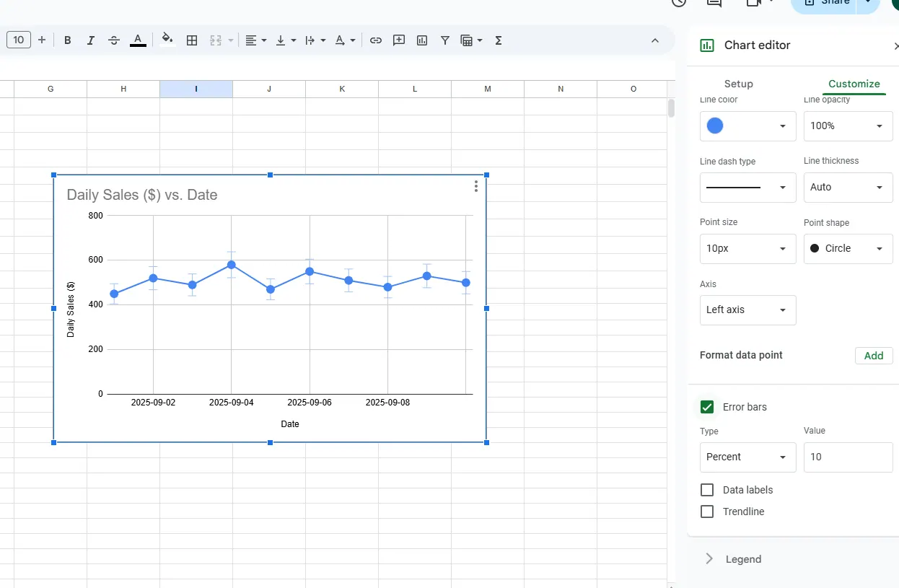Open the Point shape dropdown
Image resolution: width=899 pixels, height=588 pixels.
click(x=848, y=248)
